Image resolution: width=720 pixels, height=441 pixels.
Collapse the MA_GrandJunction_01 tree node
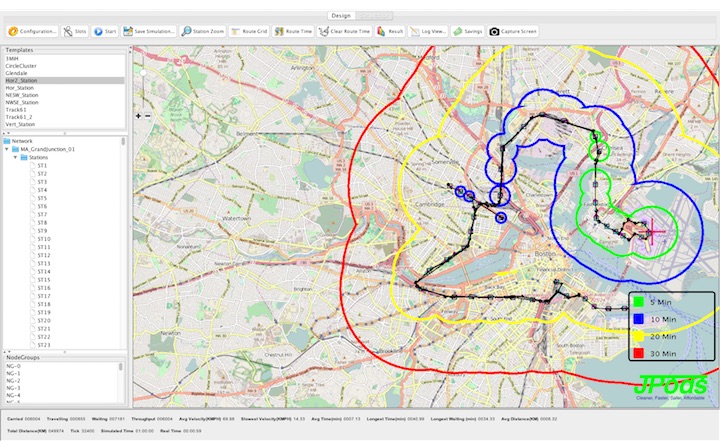coord(9,149)
